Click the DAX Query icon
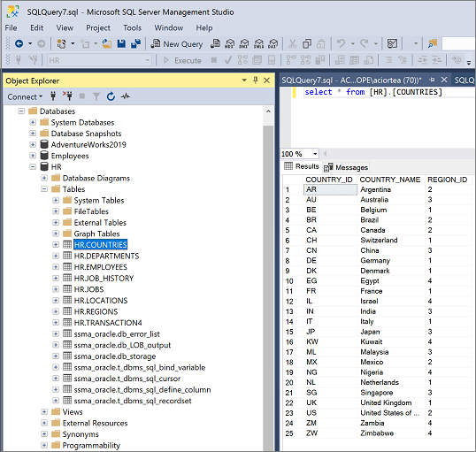Screen dimensions: 476x452 tap(273, 44)
